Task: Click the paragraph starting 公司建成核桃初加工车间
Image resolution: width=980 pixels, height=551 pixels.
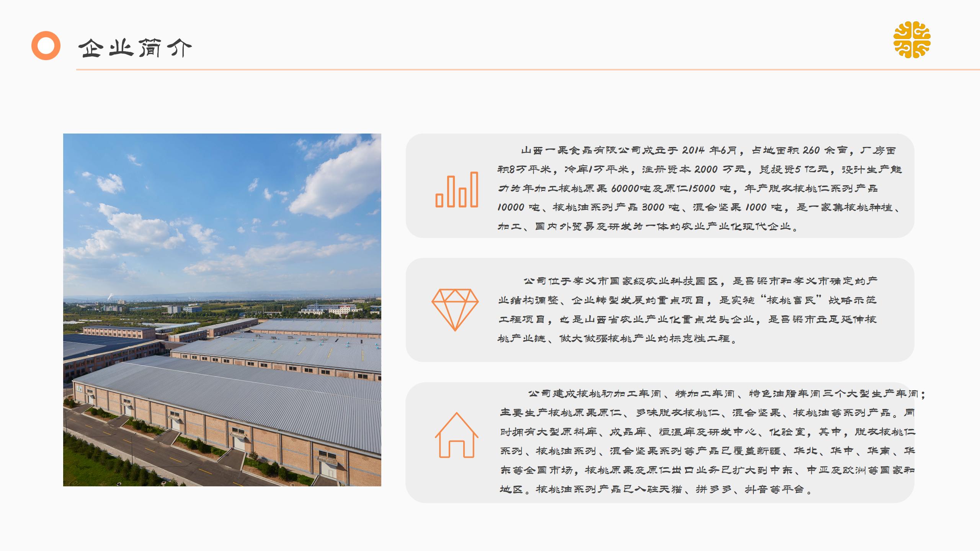Action: pos(712,441)
